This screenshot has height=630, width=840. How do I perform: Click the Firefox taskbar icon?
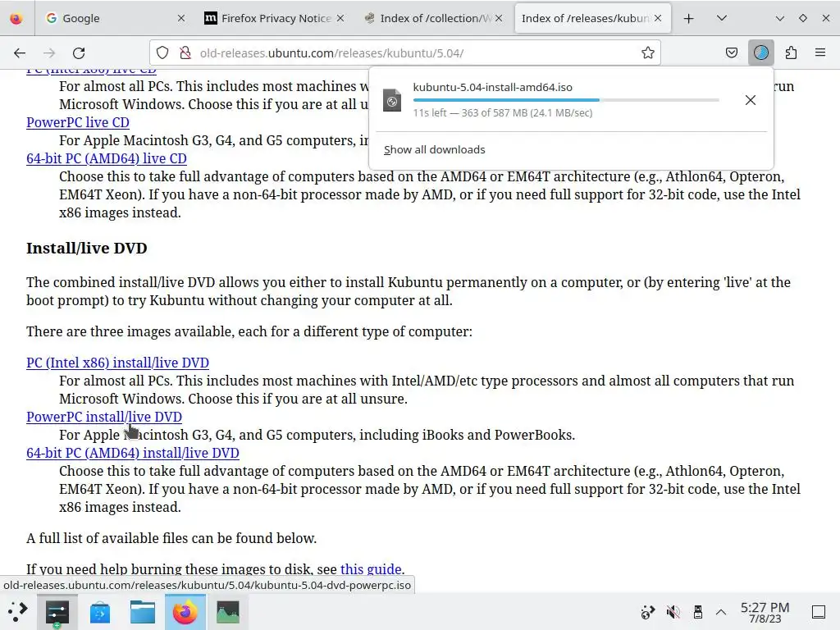[185, 612]
